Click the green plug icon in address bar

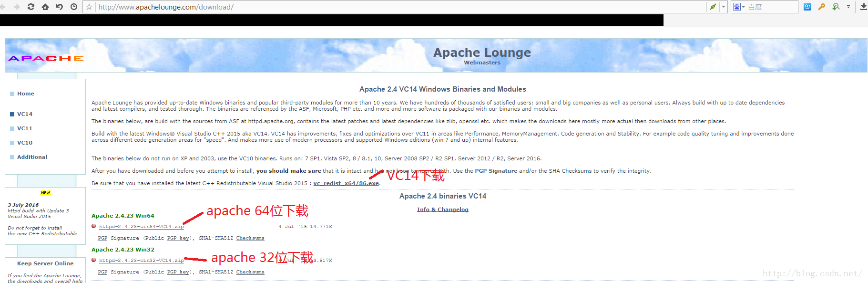pyautogui.click(x=713, y=7)
